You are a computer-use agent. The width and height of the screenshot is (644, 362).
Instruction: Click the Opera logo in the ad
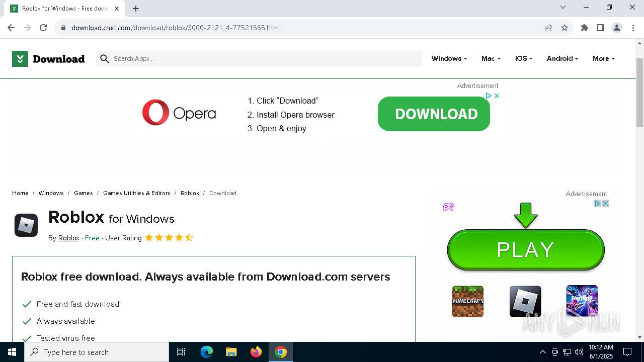(x=179, y=113)
